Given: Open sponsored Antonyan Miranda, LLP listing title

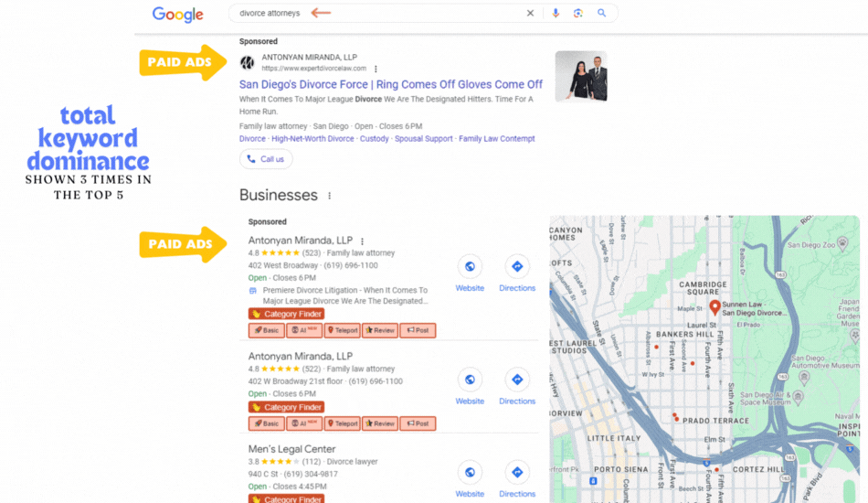Looking at the screenshot, I should [x=300, y=241].
